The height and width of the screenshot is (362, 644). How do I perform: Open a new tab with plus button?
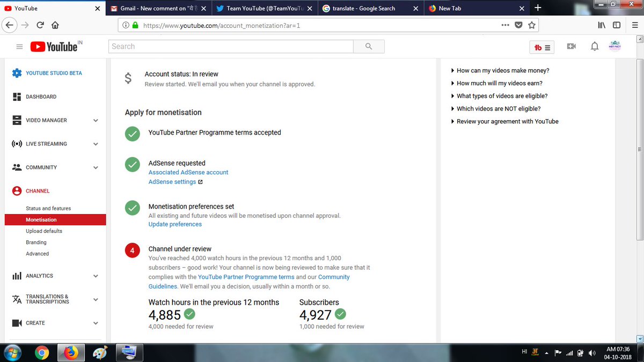[x=538, y=8]
